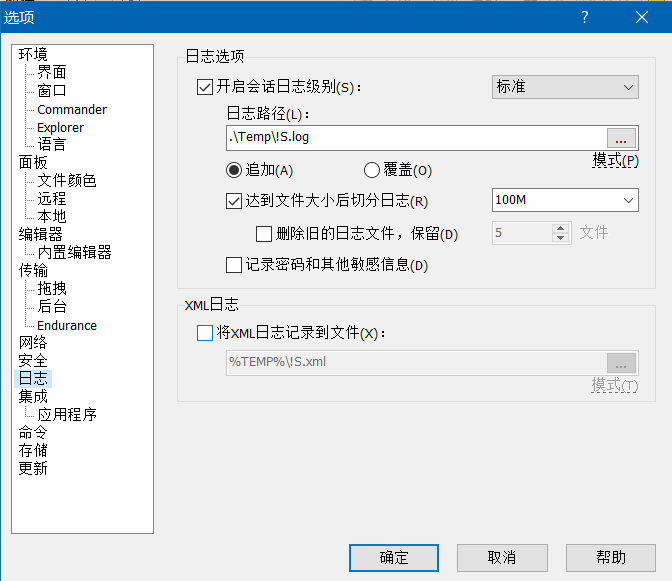Select 存储 in the options tree
Image resolution: width=672 pixels, height=581 pixels.
[33, 450]
